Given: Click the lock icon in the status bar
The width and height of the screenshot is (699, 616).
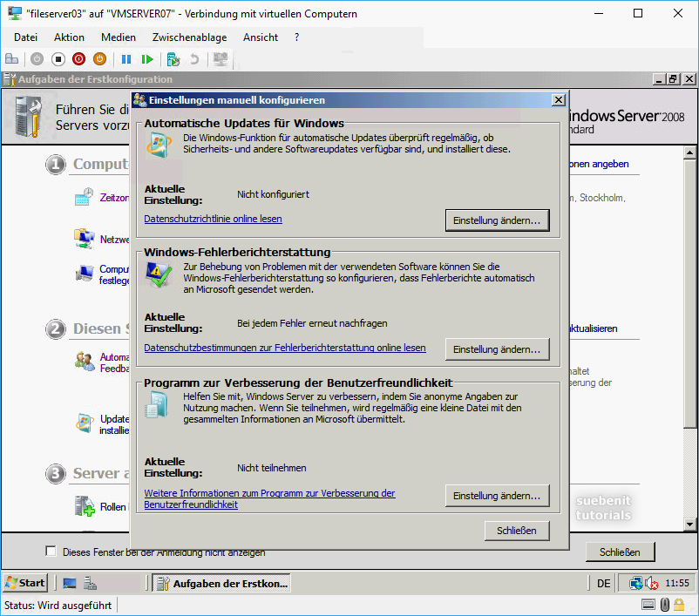Looking at the screenshot, I should (x=679, y=605).
